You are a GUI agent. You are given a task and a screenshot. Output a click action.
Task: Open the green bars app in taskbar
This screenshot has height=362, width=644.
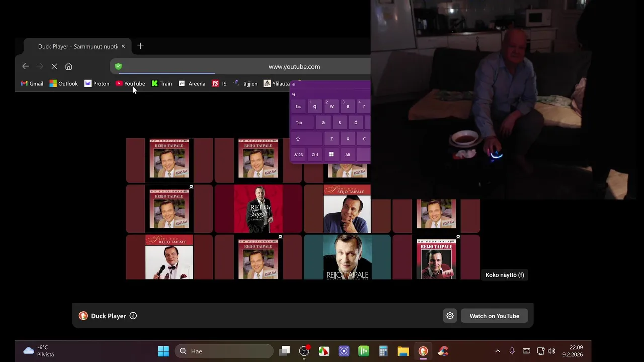click(363, 351)
